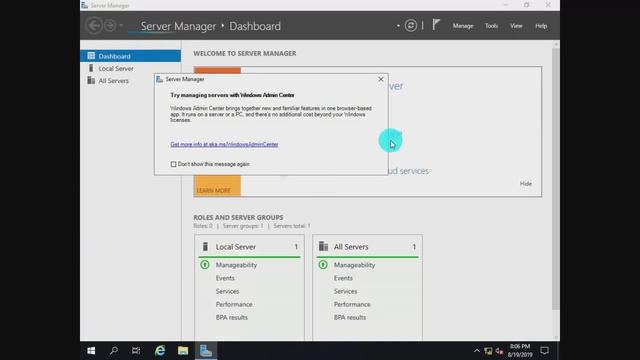
Task: Click the Local Server tile server icon
Action: (205, 247)
